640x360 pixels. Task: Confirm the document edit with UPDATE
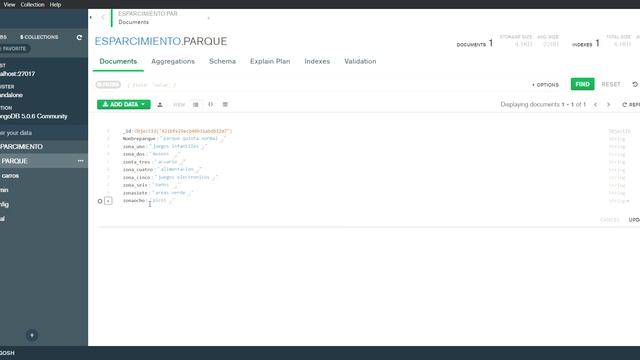coord(634,220)
